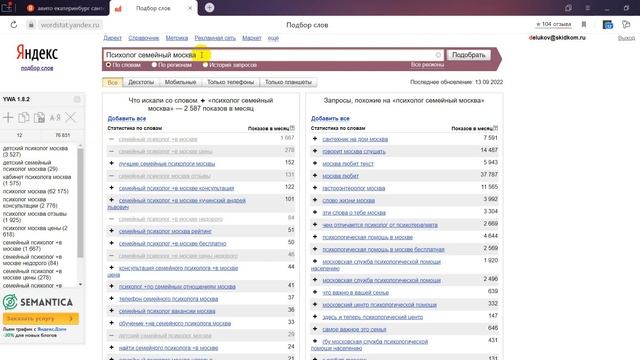The image size is (640, 360).
Task: Click plus next to 'семейный психолог москва рейтинг'
Action: click(x=111, y=231)
